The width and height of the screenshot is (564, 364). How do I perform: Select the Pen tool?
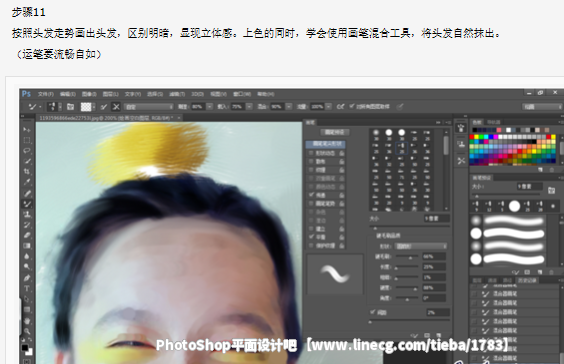click(x=27, y=278)
